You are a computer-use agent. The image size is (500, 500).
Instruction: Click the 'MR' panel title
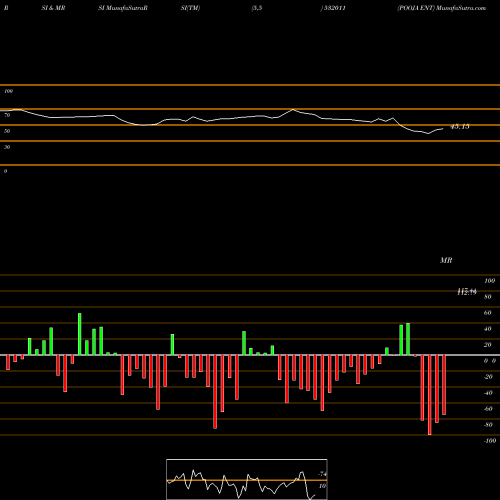(446, 260)
